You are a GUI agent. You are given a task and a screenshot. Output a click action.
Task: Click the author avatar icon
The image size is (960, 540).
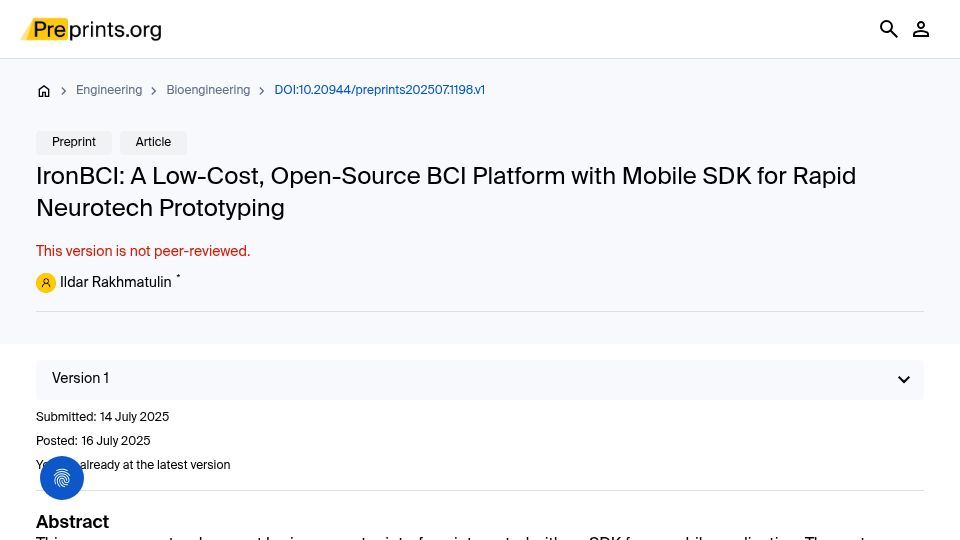pyautogui.click(x=46, y=283)
